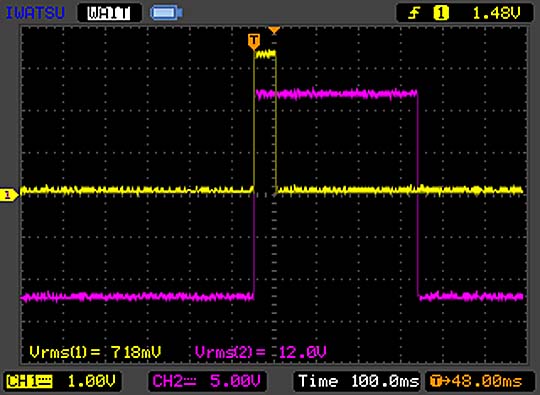Click the orange T icon in offset box
540x395 pixels.
point(436,381)
